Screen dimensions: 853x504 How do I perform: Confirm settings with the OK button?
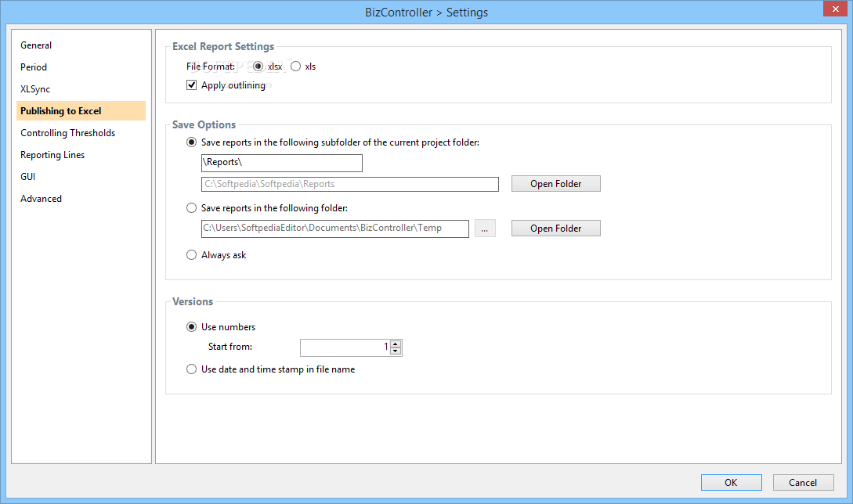coord(731,482)
